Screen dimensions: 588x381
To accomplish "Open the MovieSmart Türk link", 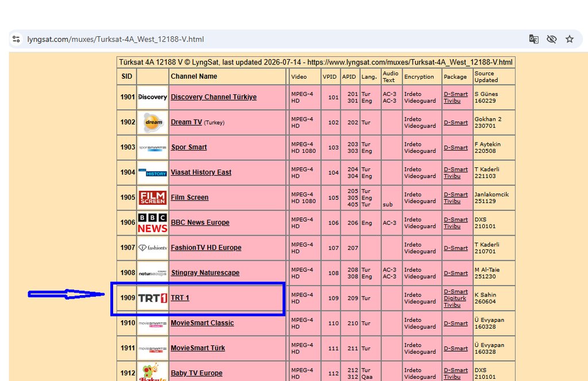I will coord(198,348).
